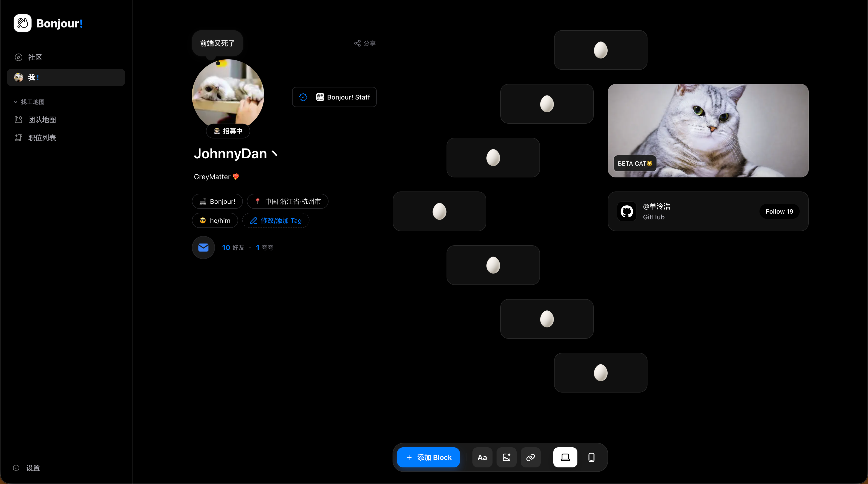The image size is (868, 484).
Task: Click the blue verified badge icon
Action: [303, 97]
